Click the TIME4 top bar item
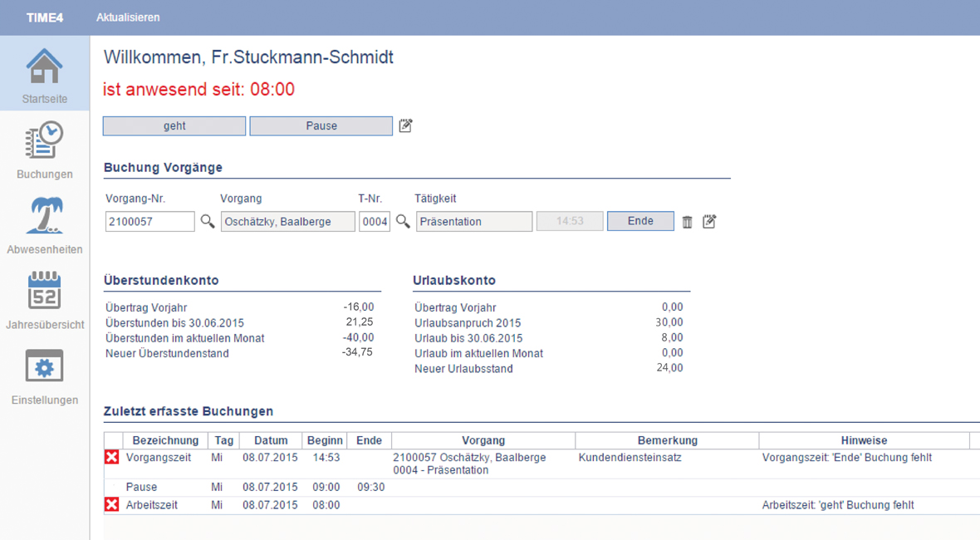The image size is (980, 540). 45,17
